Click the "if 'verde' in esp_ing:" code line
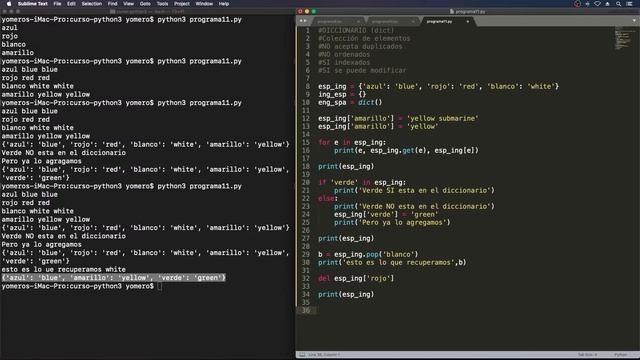 tap(362, 182)
